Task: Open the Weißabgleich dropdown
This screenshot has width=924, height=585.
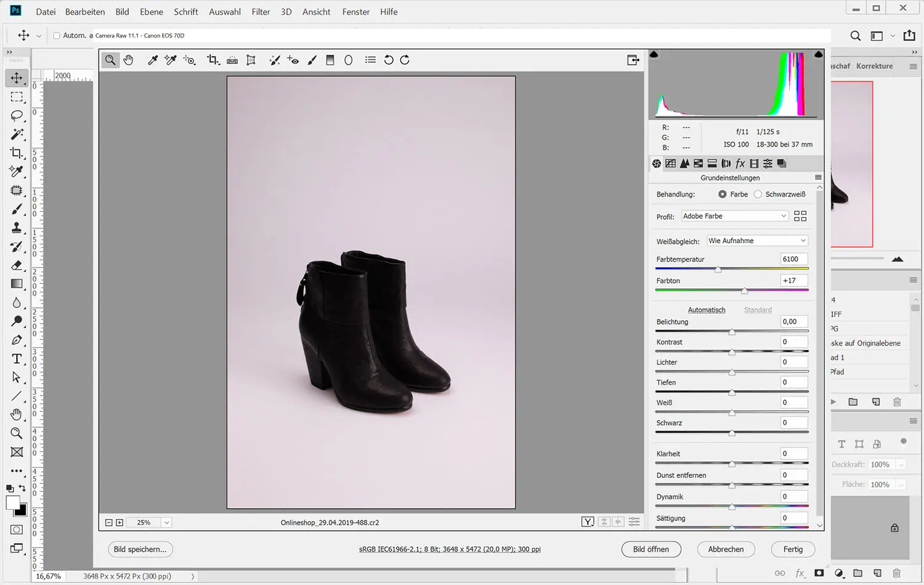Action: pos(757,241)
